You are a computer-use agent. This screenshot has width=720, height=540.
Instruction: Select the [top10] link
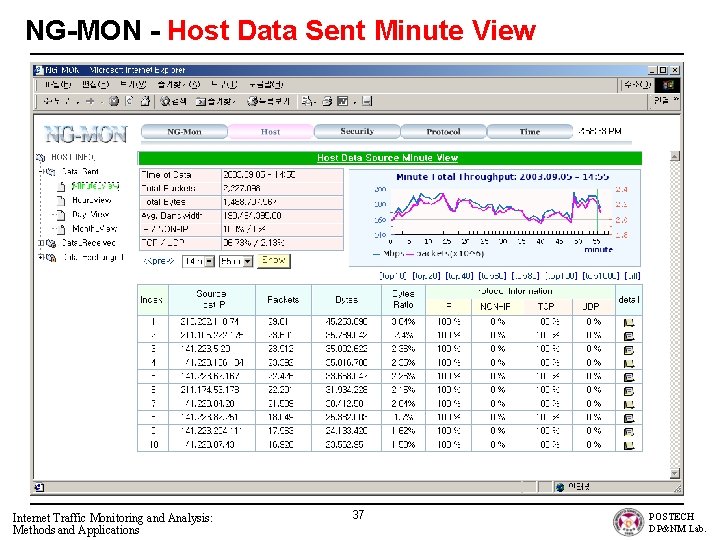click(x=393, y=276)
